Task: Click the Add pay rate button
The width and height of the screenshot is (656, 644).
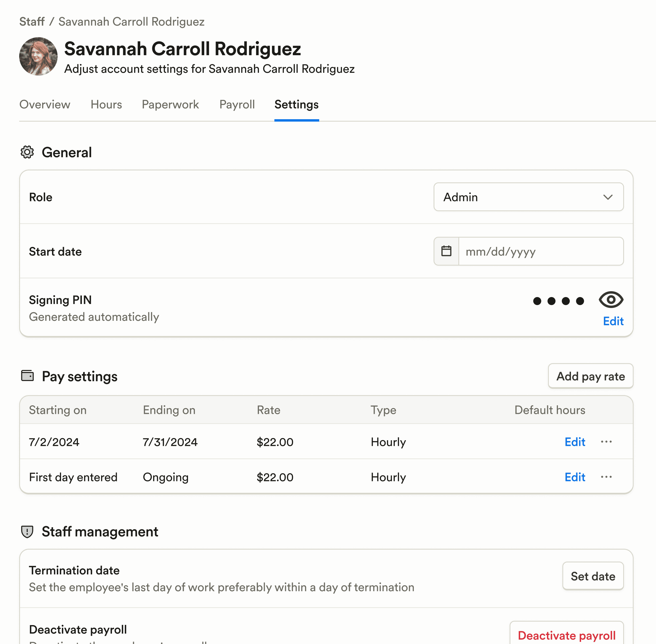Action: point(590,376)
